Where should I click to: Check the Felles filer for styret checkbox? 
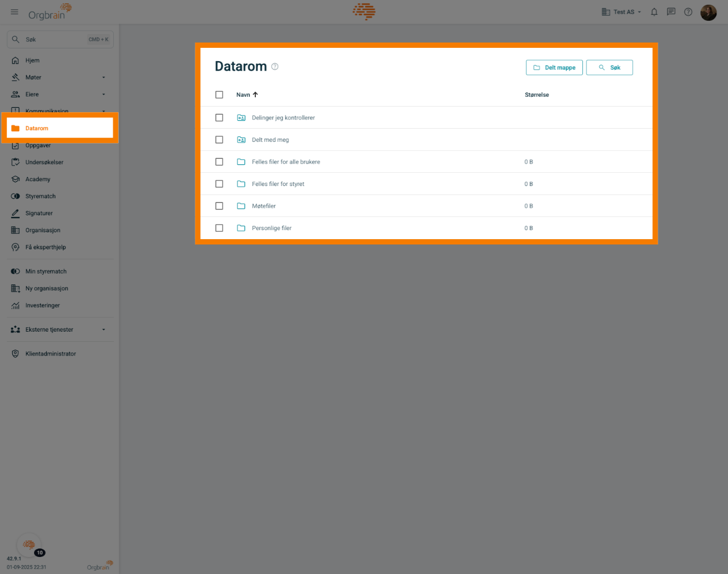219,184
